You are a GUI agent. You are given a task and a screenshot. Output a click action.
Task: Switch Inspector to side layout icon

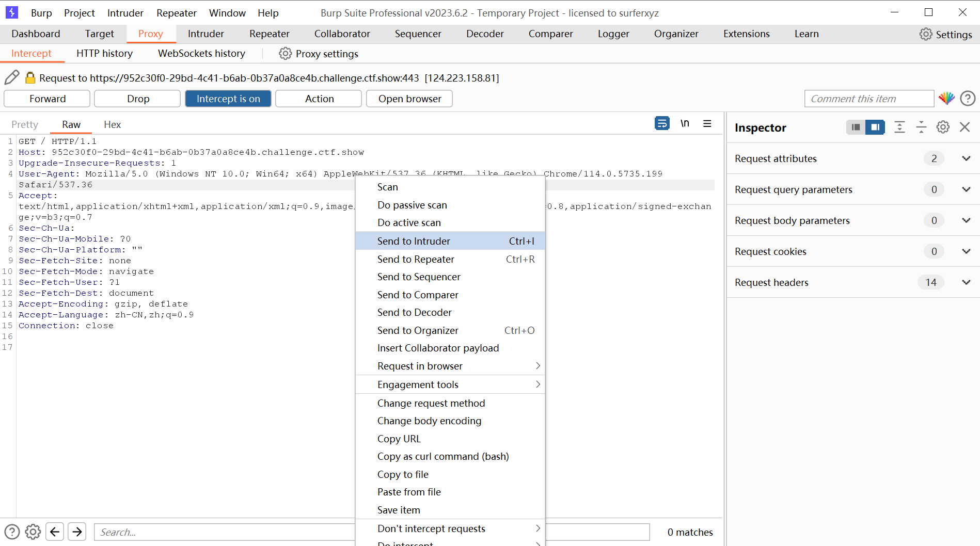point(875,127)
